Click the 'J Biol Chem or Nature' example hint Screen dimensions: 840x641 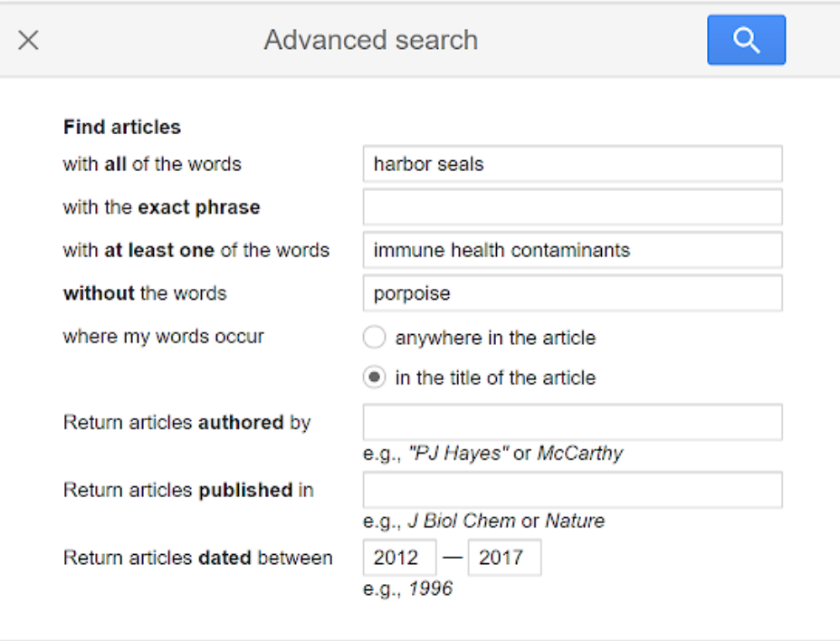pos(483,521)
